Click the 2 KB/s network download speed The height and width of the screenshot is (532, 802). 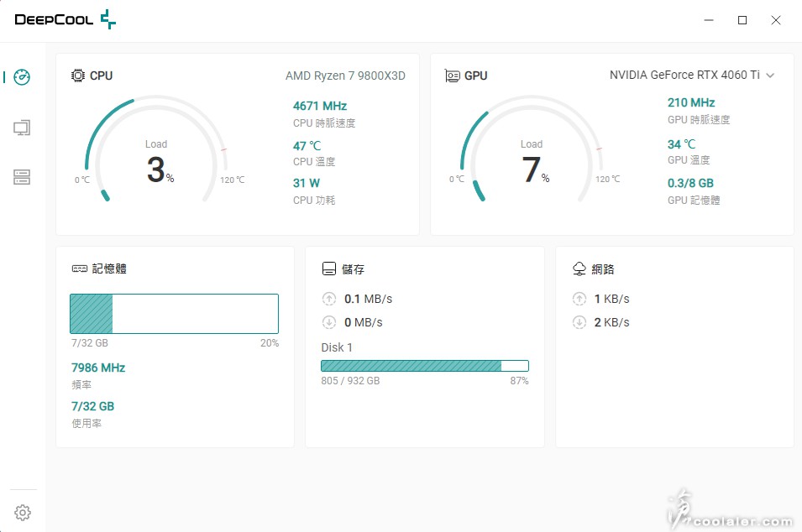tap(611, 322)
